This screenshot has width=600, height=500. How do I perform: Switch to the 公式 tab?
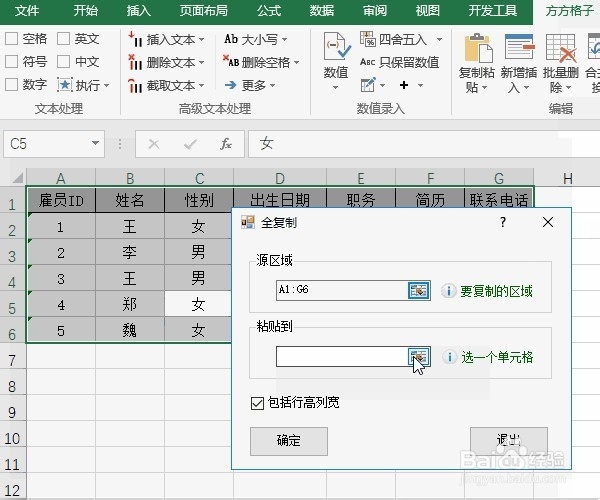pyautogui.click(x=269, y=10)
